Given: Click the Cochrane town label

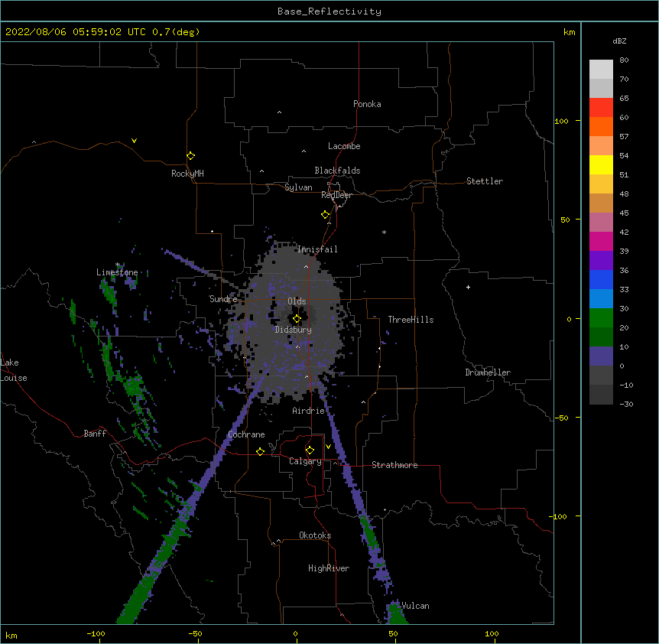Looking at the screenshot, I should [x=246, y=434].
